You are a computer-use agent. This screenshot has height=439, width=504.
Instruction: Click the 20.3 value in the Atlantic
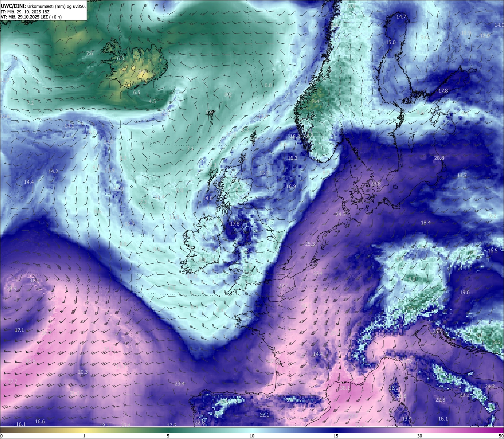pyautogui.click(x=83, y=372)
